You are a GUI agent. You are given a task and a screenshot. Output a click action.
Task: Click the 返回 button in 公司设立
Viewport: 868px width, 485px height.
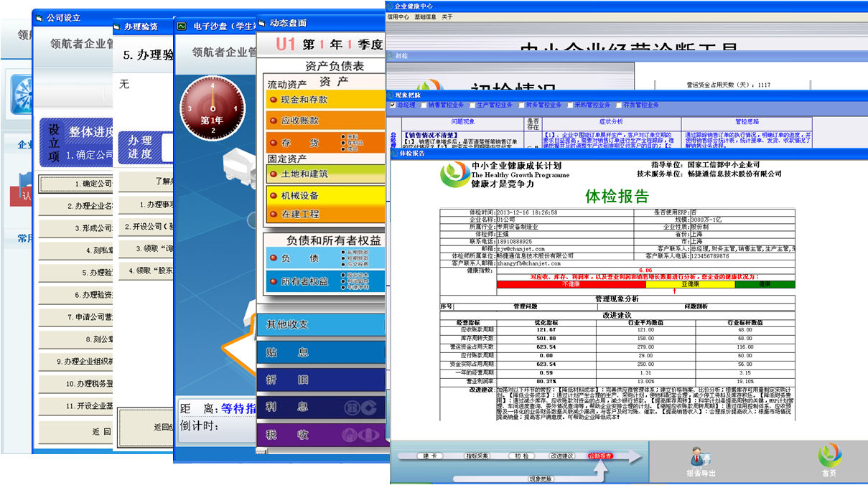(76, 432)
